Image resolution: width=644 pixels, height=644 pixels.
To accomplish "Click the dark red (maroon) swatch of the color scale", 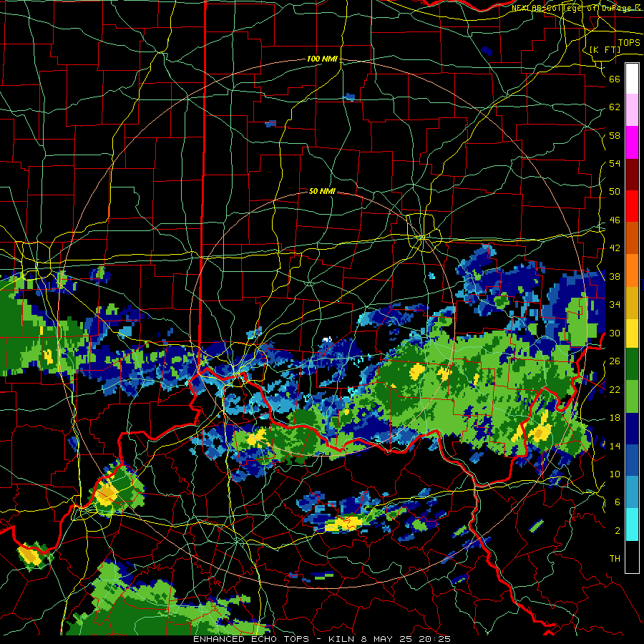I will coord(632,175).
